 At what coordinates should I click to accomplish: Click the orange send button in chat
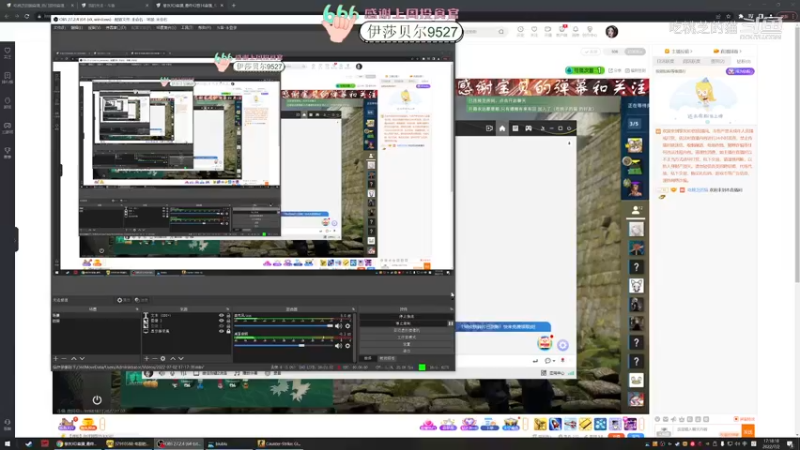(x=747, y=431)
